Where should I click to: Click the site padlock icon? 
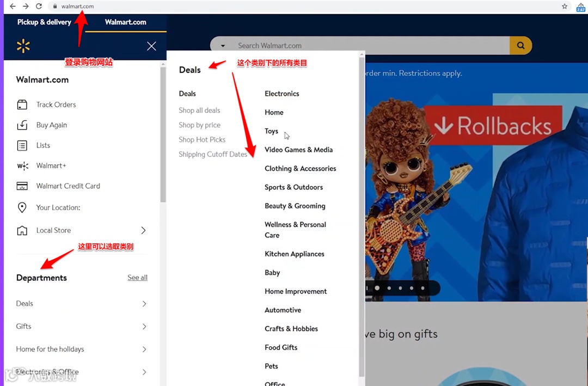pos(55,7)
